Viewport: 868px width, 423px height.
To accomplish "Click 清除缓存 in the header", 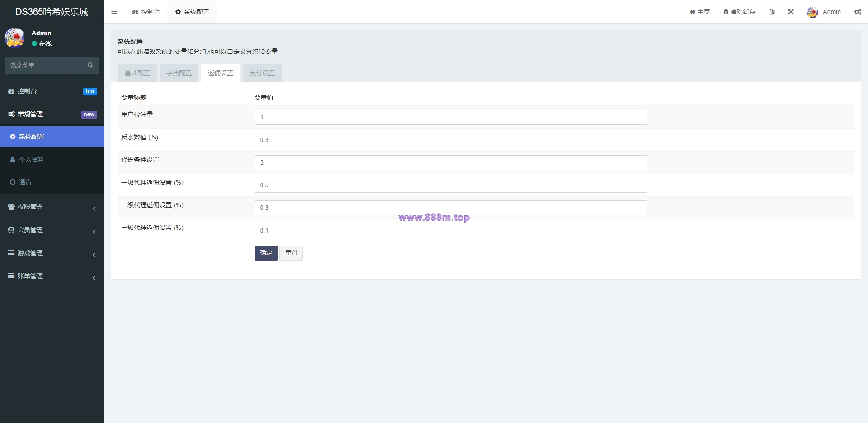I will coord(740,12).
